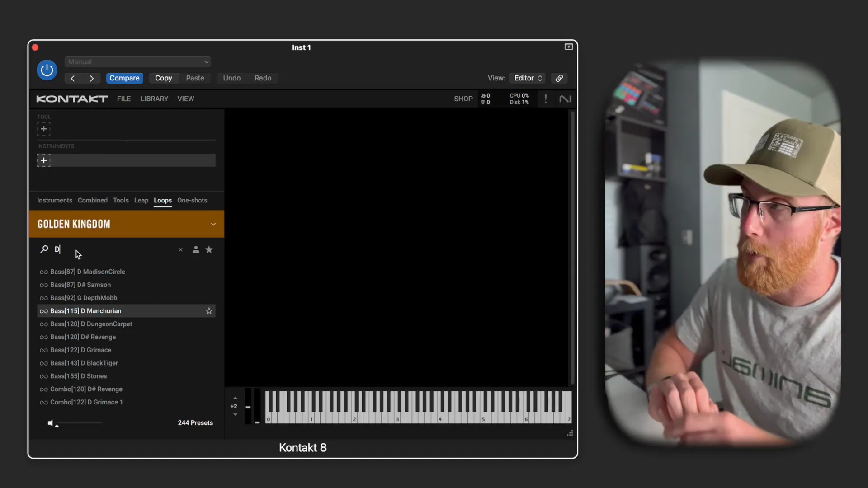The height and width of the screenshot is (488, 868).
Task: Select Combo[120] D# Revenge loop
Action: tap(126, 389)
